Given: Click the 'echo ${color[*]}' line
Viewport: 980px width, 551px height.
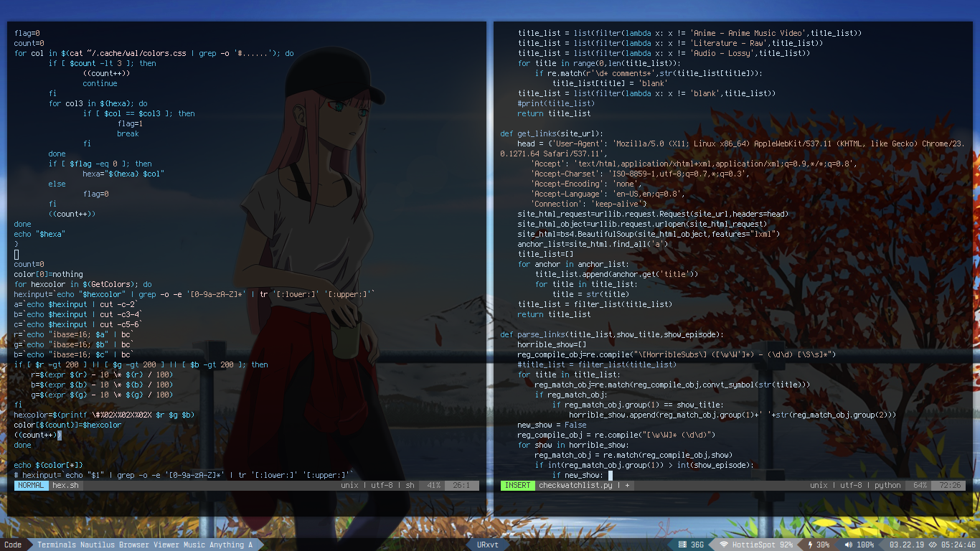Looking at the screenshot, I should click(x=49, y=465).
